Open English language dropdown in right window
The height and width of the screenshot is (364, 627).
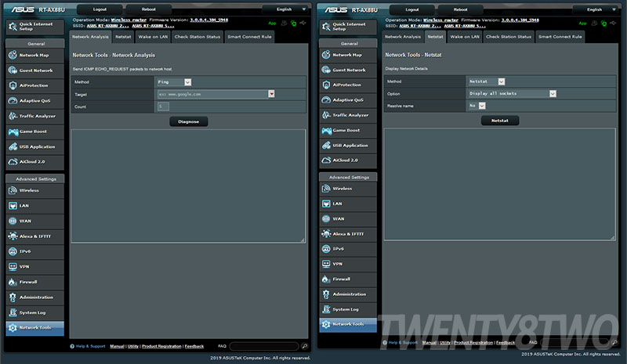(597, 9)
